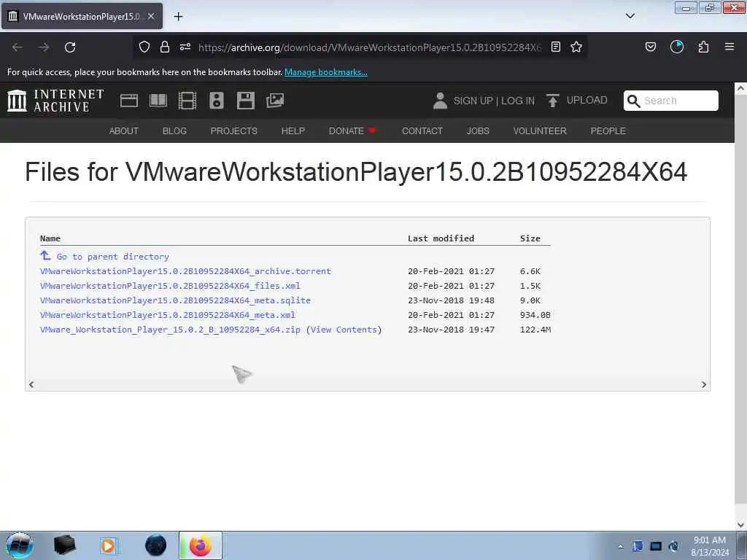Image resolution: width=747 pixels, height=560 pixels.
Task: Open the _files.xml file link
Action: [170, 286]
